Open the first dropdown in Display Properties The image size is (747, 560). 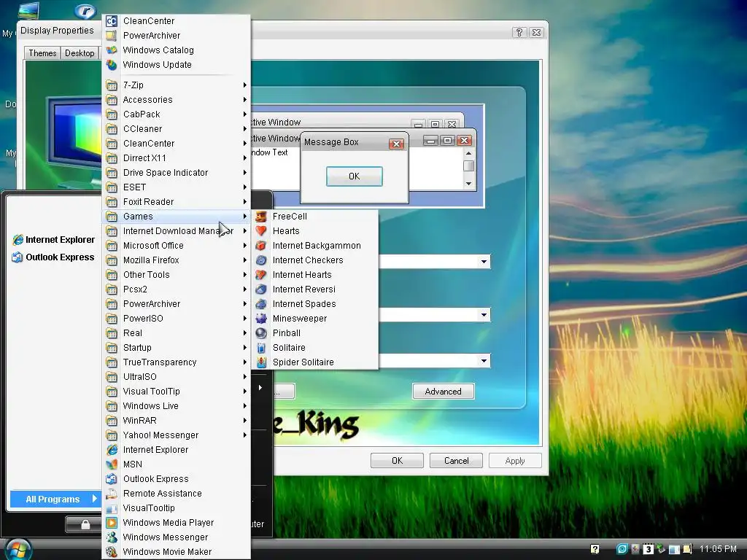pyautogui.click(x=484, y=262)
